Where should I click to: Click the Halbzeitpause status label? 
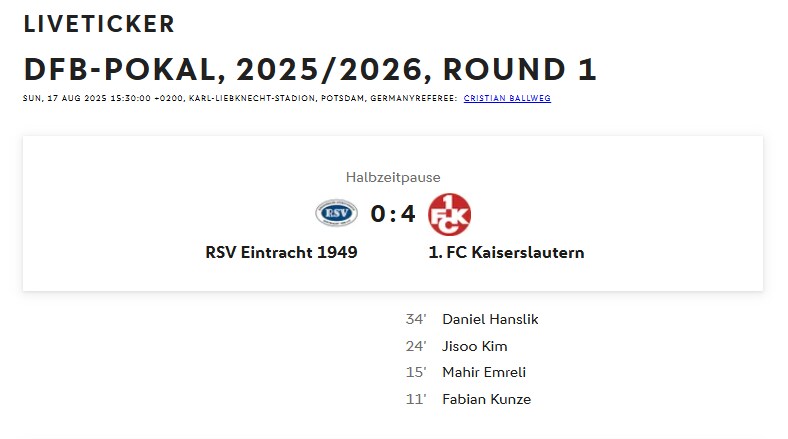pos(393,177)
